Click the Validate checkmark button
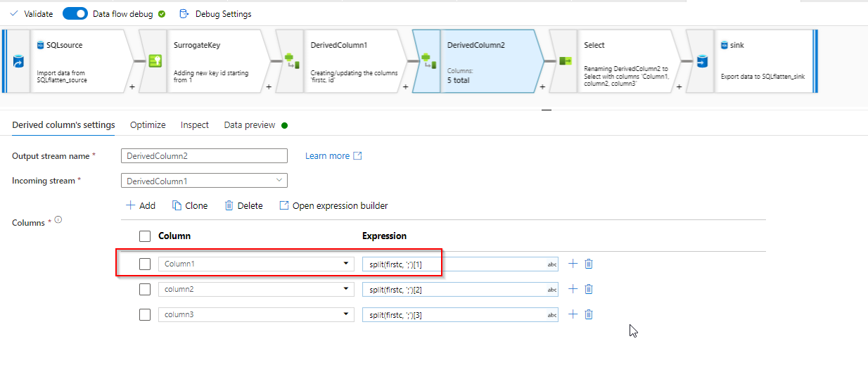This screenshot has height=391, width=868. point(32,14)
